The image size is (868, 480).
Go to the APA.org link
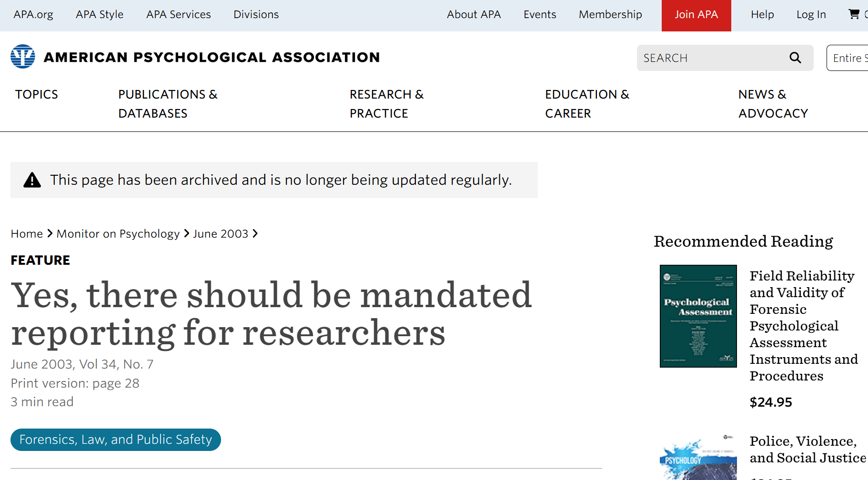(33, 15)
